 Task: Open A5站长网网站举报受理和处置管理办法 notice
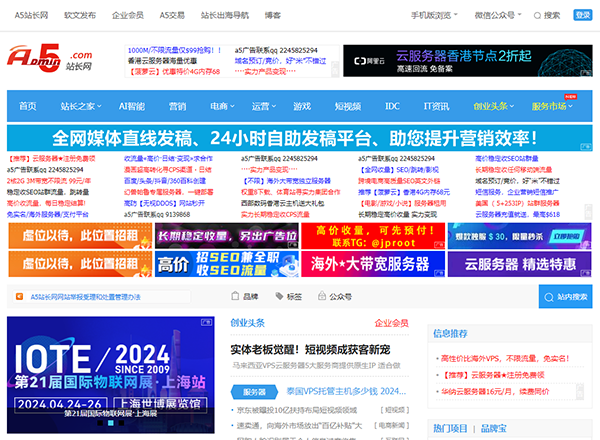click(x=85, y=297)
